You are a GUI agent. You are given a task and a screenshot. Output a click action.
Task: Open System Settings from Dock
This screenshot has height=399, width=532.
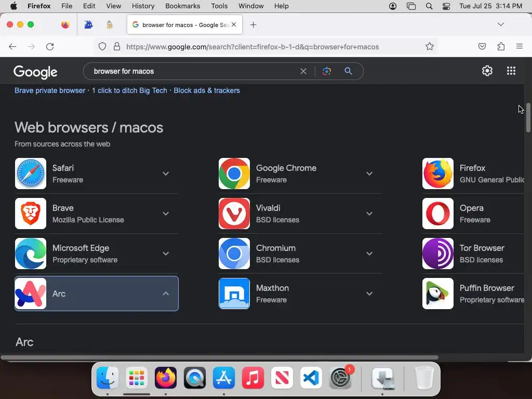[x=340, y=378]
